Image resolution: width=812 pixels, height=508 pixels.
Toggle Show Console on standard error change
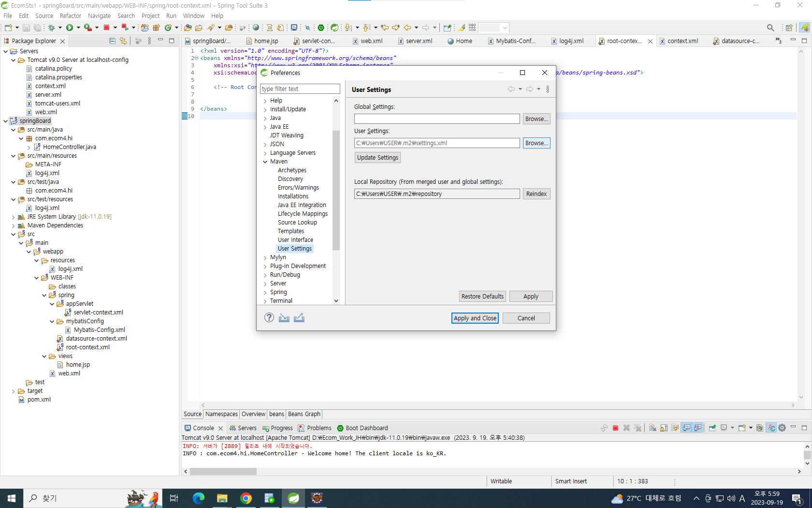click(x=697, y=428)
